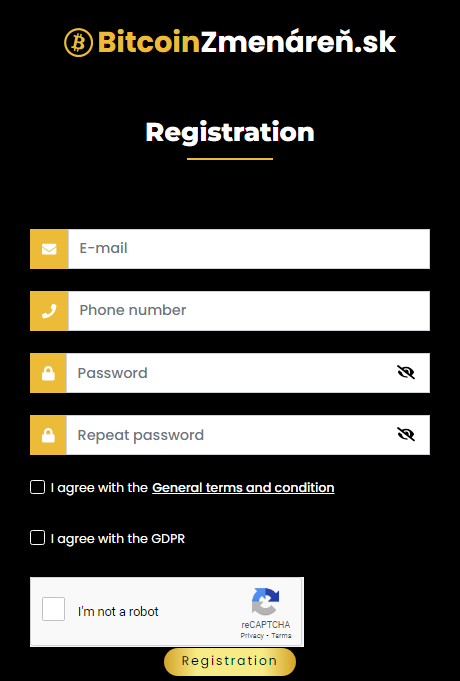The image size is (460, 681).
Task: Click the reCAPTCHA logo icon
Action: click(x=265, y=602)
